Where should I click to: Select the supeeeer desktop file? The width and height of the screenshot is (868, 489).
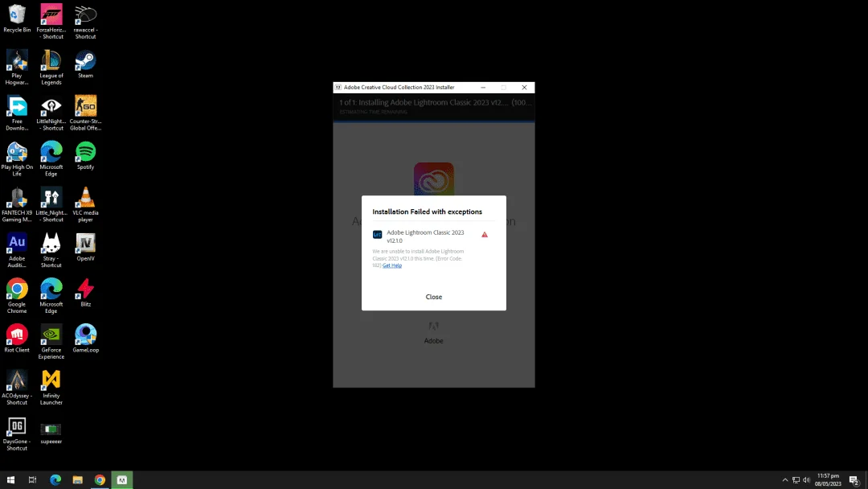tap(51, 432)
